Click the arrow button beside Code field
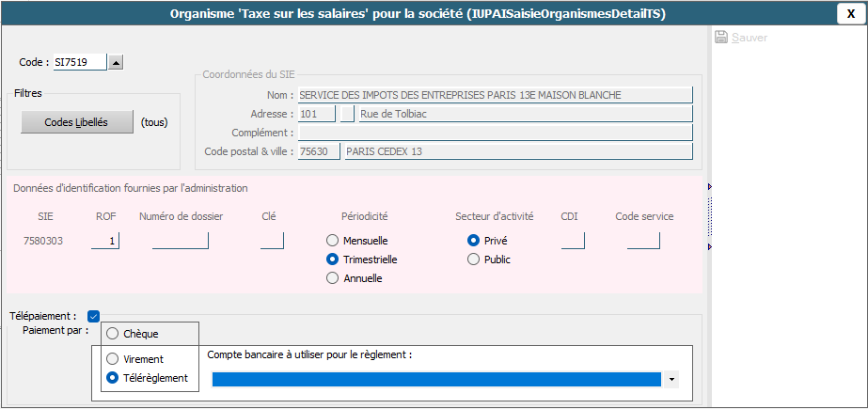This screenshot has height=409, width=868. [x=116, y=63]
